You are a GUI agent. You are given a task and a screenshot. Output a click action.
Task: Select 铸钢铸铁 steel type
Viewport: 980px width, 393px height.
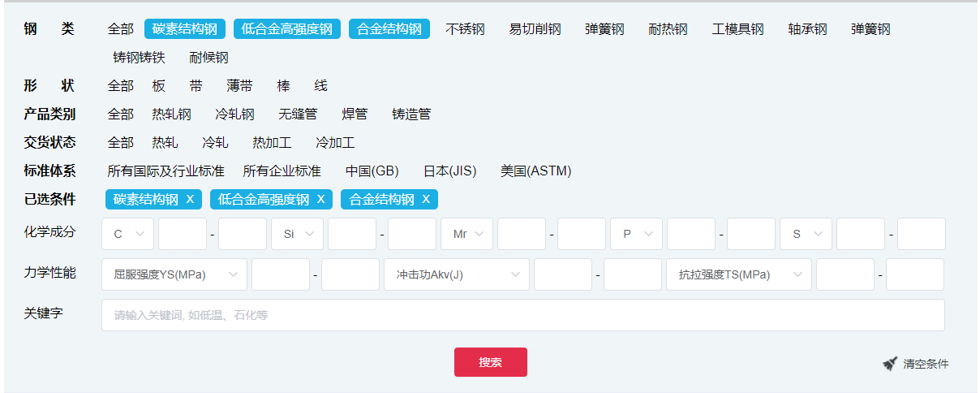click(x=140, y=58)
